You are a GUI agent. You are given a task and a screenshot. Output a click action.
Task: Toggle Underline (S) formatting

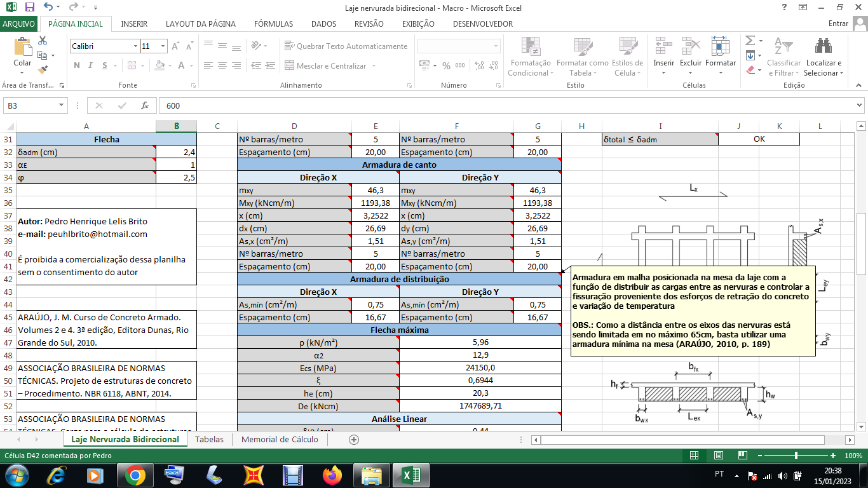104,65
